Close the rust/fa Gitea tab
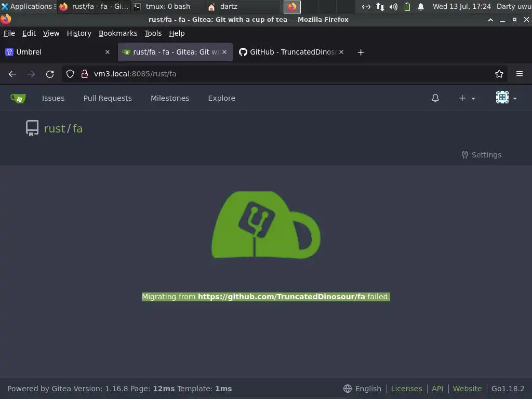Screen dimensions: 532x399 [224, 52]
